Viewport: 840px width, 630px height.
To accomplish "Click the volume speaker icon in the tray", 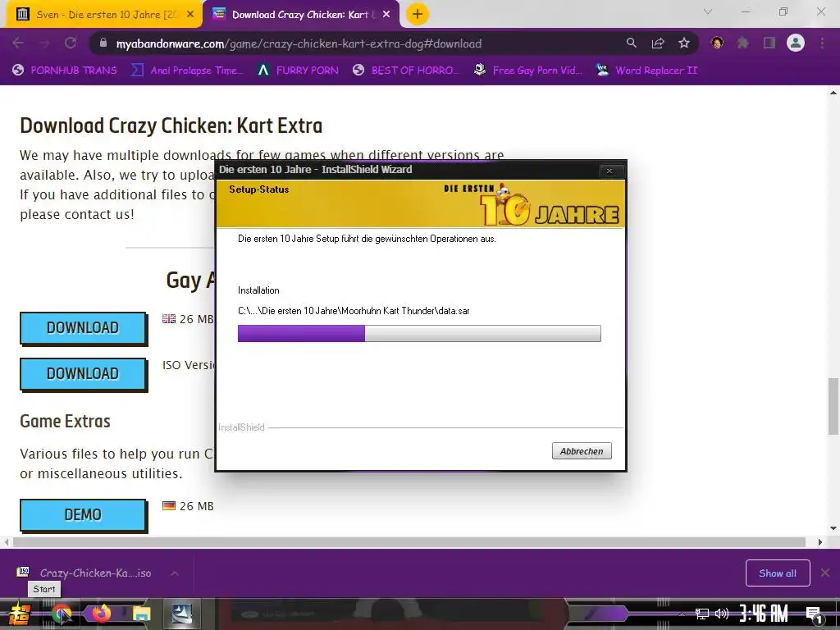I will click(722, 614).
